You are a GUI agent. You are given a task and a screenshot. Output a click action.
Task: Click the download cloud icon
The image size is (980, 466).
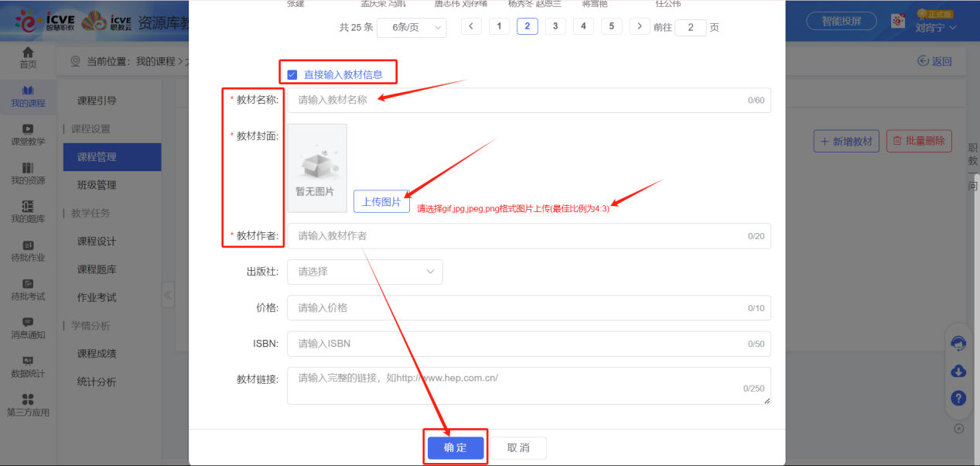tap(958, 371)
